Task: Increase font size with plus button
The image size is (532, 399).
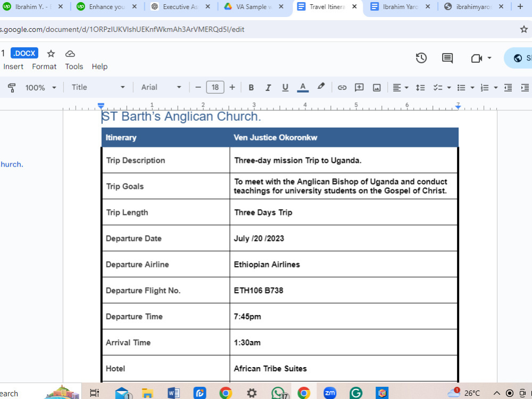Action: [232, 88]
